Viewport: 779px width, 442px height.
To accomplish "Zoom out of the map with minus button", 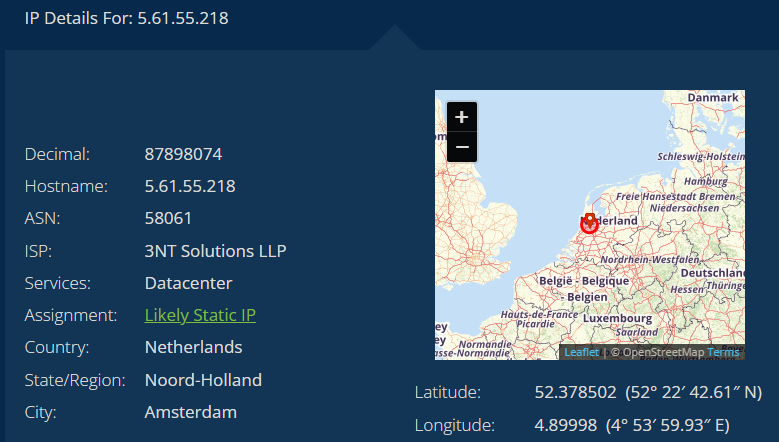I will pyautogui.click(x=461, y=147).
